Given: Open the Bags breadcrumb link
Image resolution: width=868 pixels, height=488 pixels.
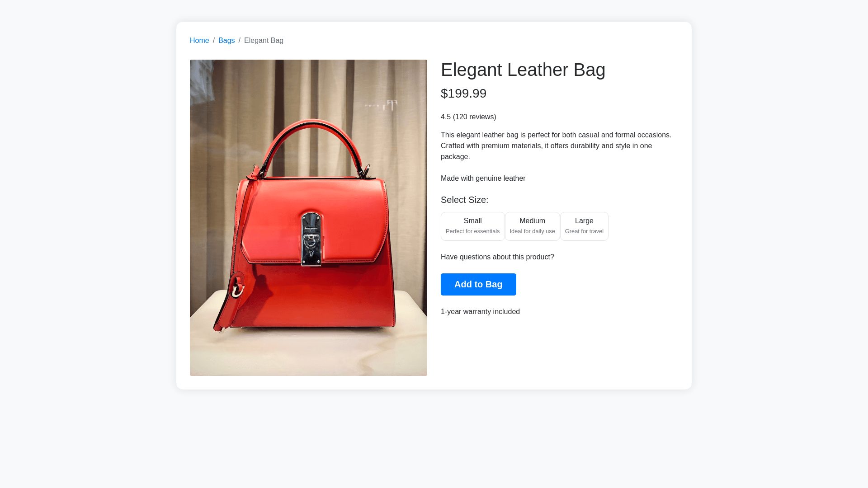Looking at the screenshot, I should [x=226, y=41].
